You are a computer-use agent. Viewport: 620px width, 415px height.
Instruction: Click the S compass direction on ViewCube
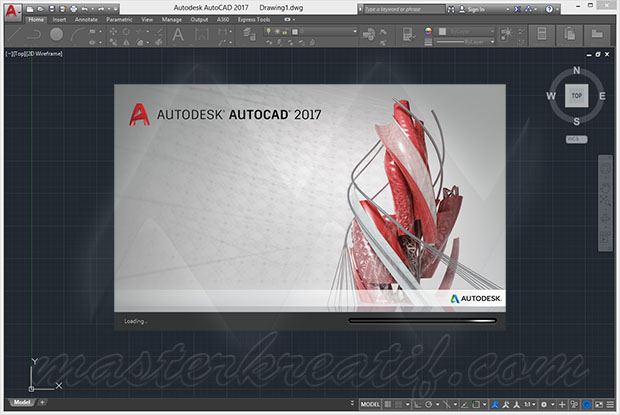(x=577, y=121)
